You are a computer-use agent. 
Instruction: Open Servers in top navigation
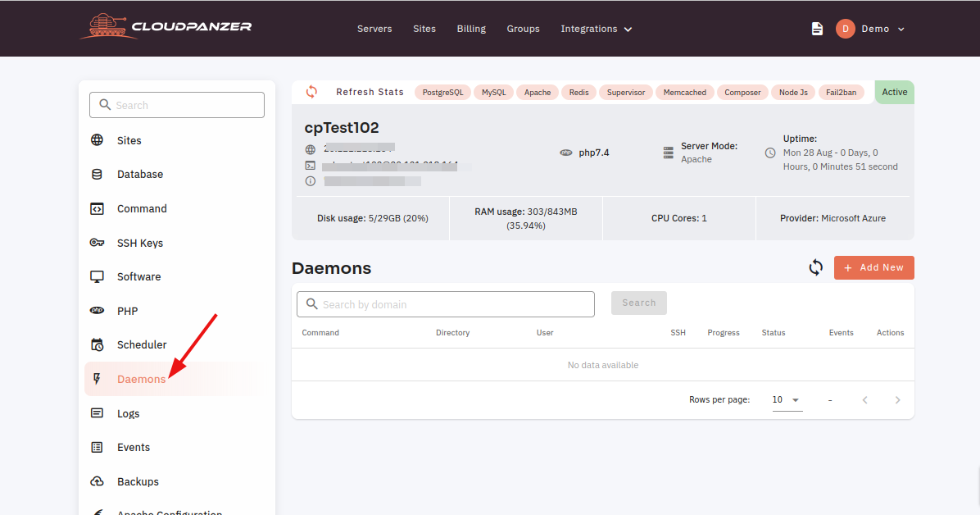point(374,29)
